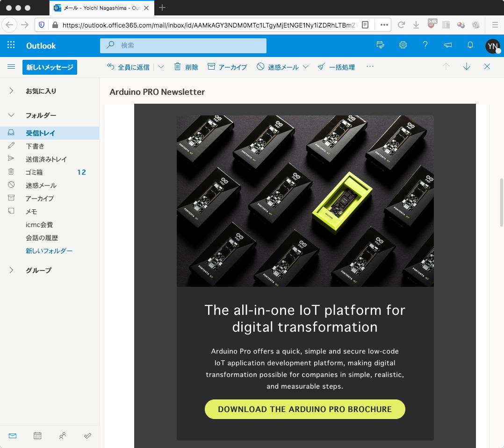
Task: Select the メール - Yoichi Nagashima tab
Action: tap(101, 7)
